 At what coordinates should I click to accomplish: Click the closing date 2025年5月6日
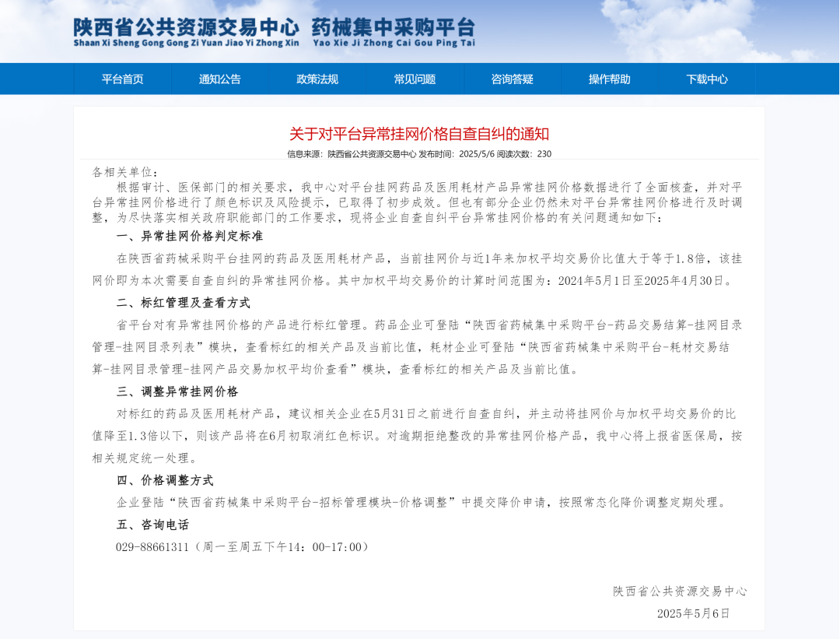(x=693, y=614)
